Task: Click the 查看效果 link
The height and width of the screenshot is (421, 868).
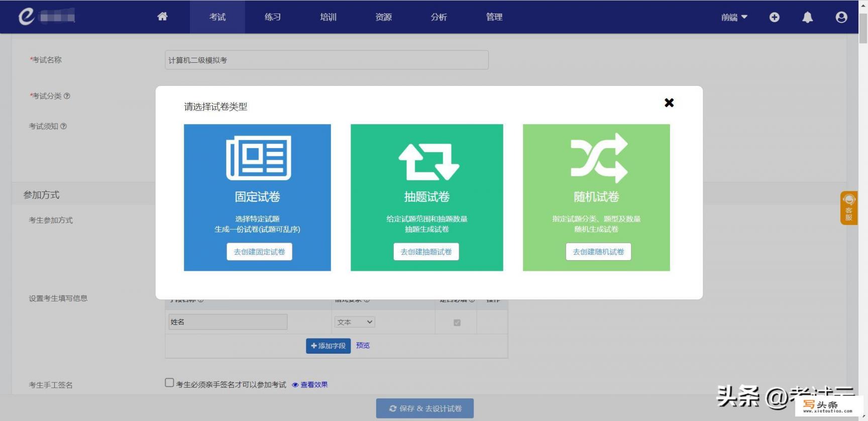Action: click(314, 385)
